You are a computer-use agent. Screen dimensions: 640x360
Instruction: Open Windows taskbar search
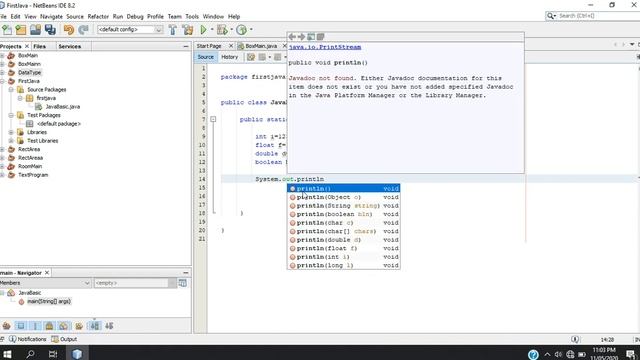(x=30, y=353)
